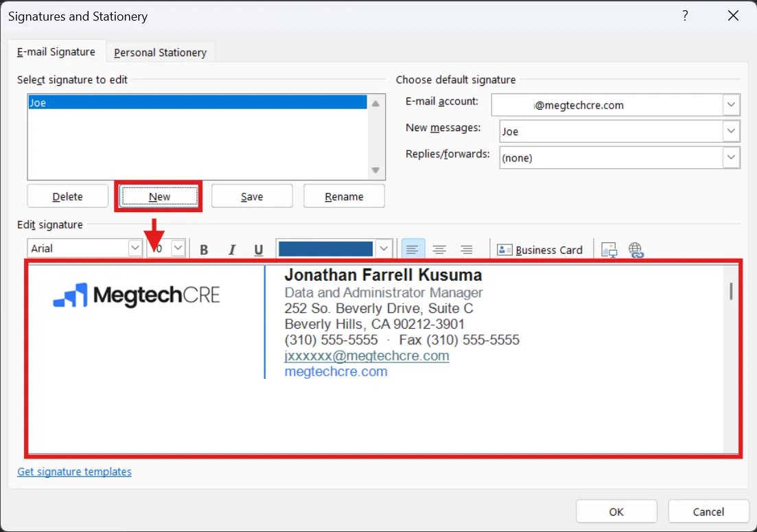Click the Delete signature button
The height and width of the screenshot is (532, 757).
coord(67,196)
